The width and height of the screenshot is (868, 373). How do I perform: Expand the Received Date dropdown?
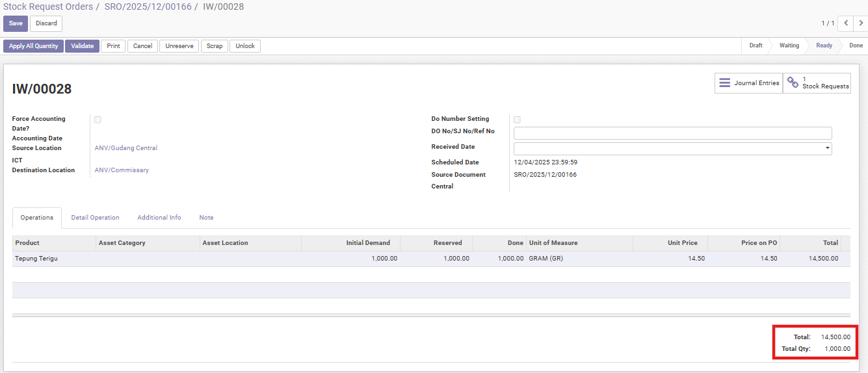click(827, 148)
